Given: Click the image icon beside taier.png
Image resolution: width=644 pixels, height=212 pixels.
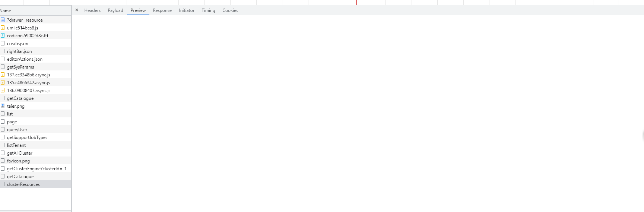Looking at the screenshot, I should pyautogui.click(x=3, y=106).
